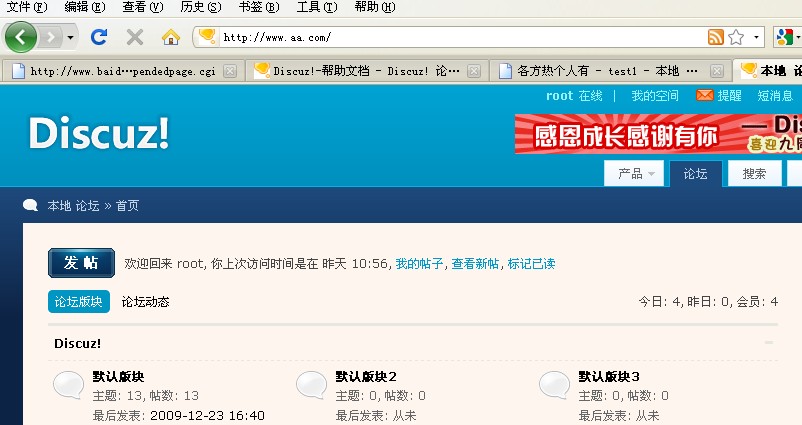Viewport: 802px width, 425px height.
Task: Click the red 感恩成长感谢有你 banner ad
Action: tap(658, 133)
